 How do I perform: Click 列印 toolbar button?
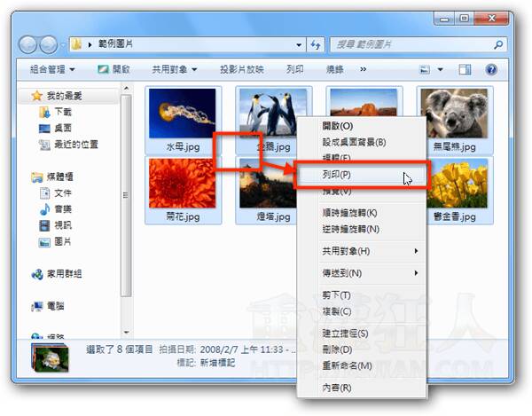295,69
